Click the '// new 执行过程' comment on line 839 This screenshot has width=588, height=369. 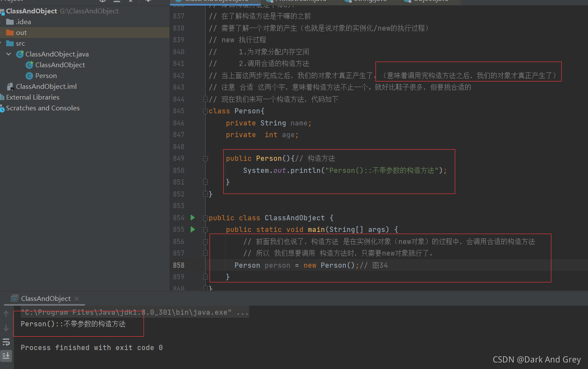238,40
